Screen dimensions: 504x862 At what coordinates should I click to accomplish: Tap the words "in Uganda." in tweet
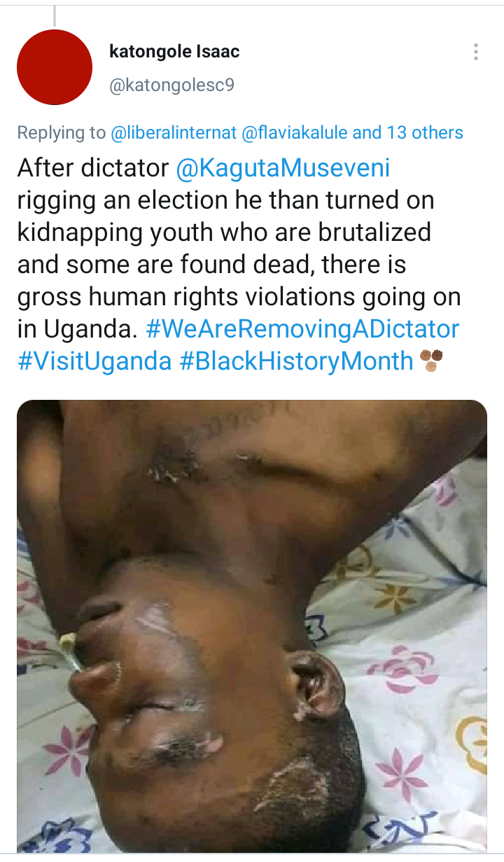(78, 328)
